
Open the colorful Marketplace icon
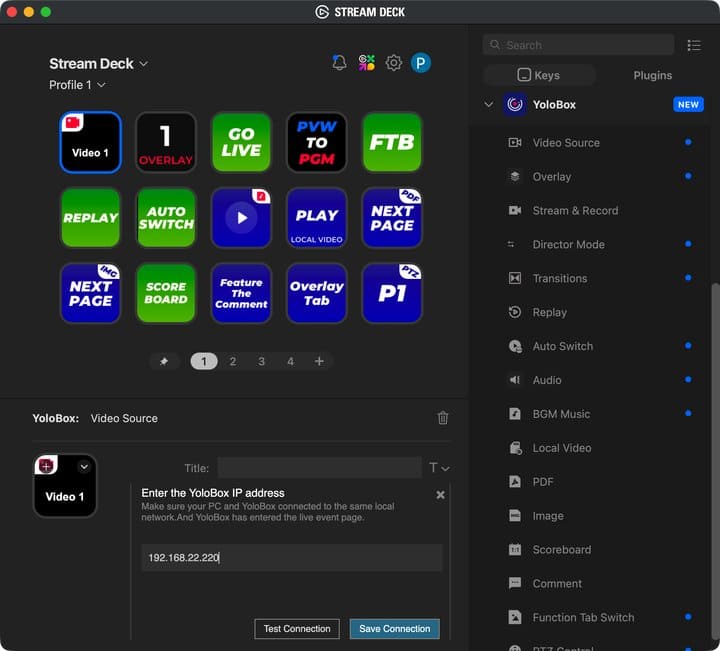tap(366, 62)
